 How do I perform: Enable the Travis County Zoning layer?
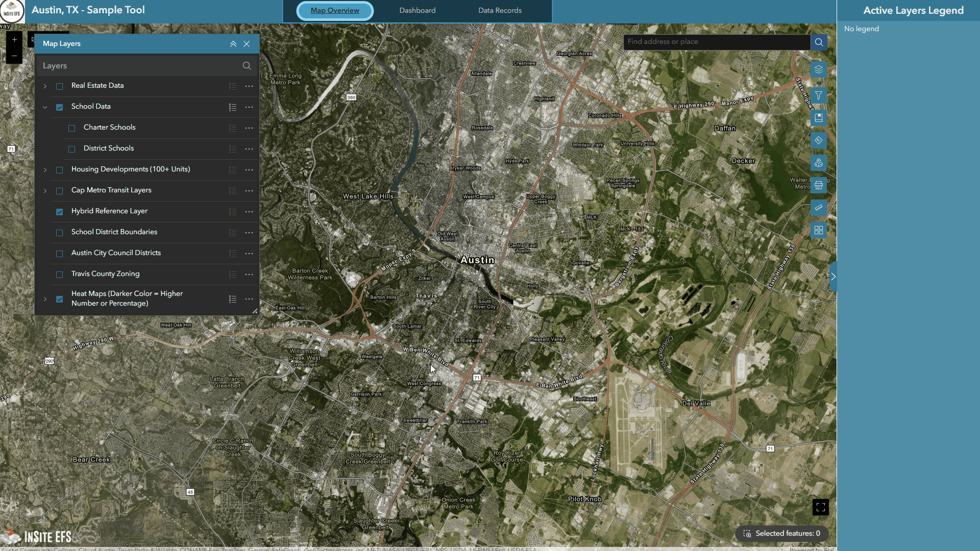(60, 274)
